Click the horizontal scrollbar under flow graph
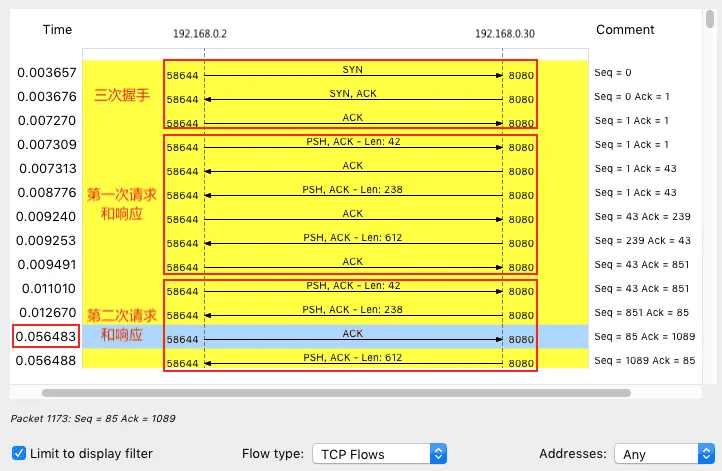This screenshot has height=471, width=722. click(x=336, y=393)
